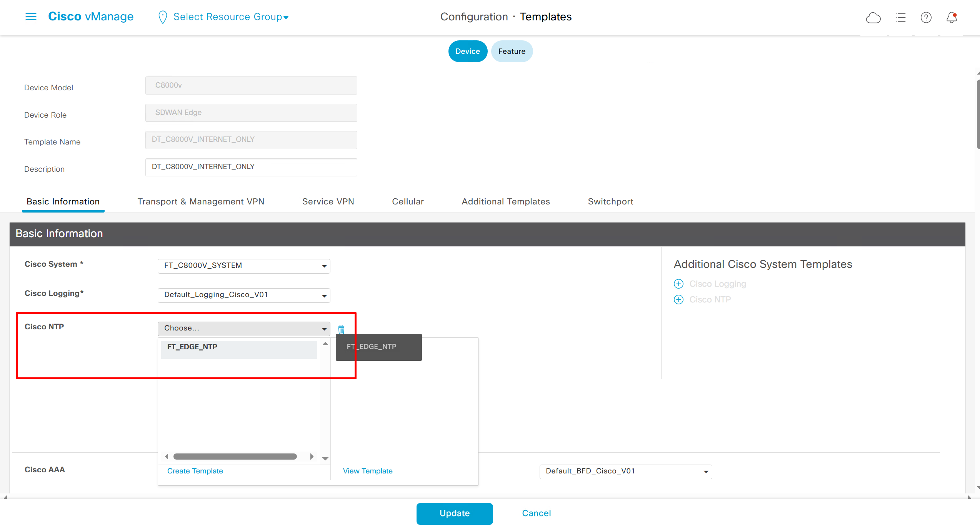The height and width of the screenshot is (528, 980).
Task: Open the notifications bell
Action: point(952,18)
